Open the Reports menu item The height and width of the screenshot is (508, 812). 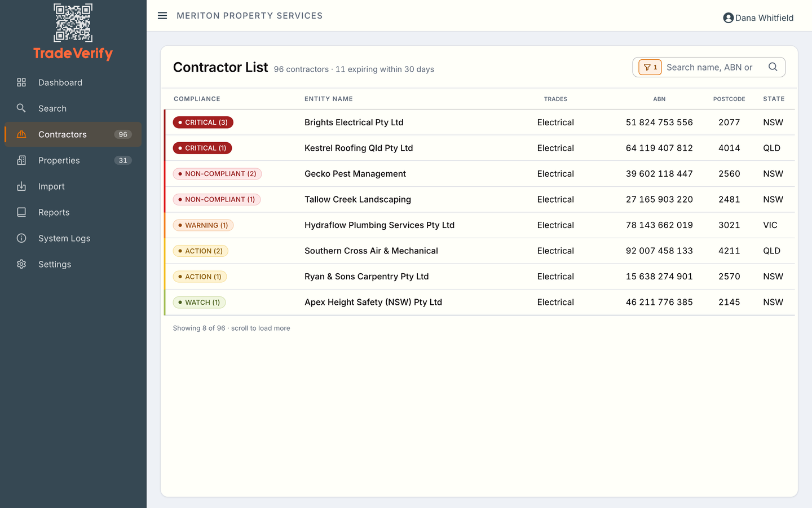point(73,212)
